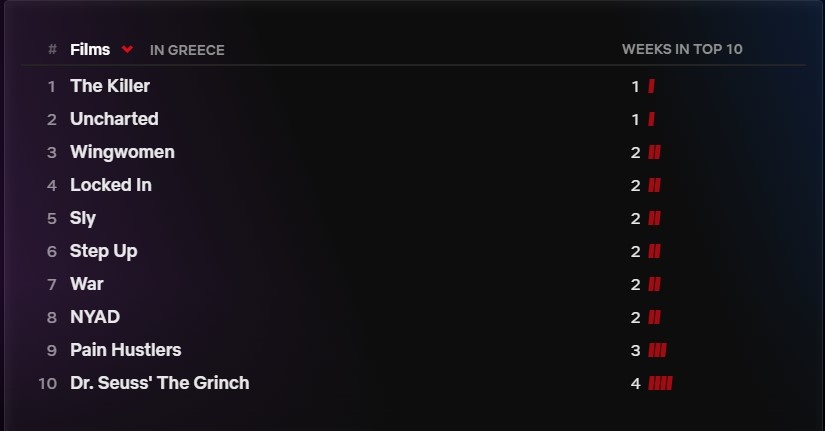Click the Wingwomen title
Screen dimensions: 825x431
coord(122,152)
